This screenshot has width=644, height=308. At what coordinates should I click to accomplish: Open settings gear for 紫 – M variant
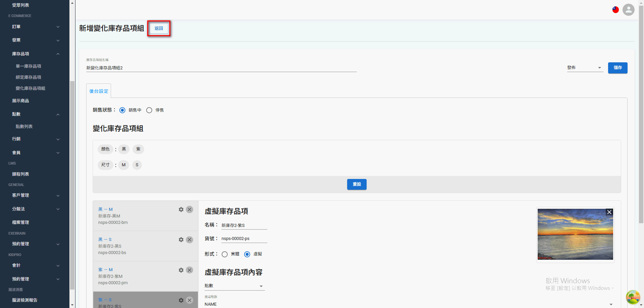coord(181,270)
